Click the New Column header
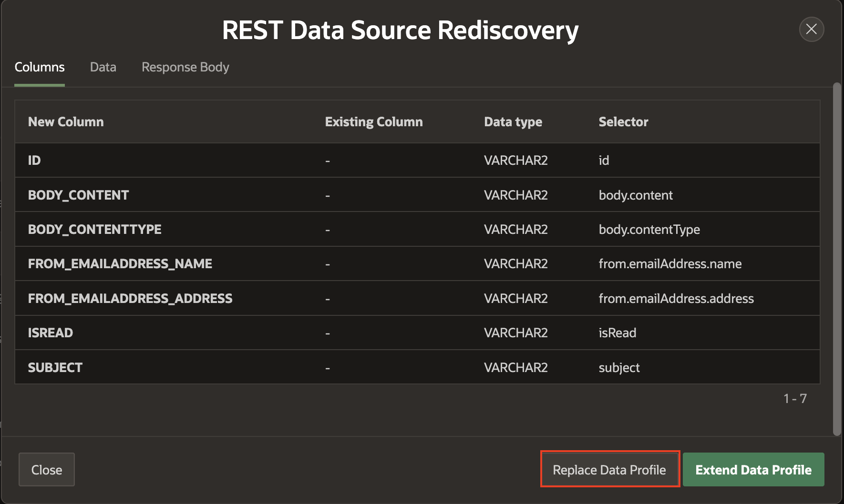The width and height of the screenshot is (844, 504). pyautogui.click(x=66, y=122)
